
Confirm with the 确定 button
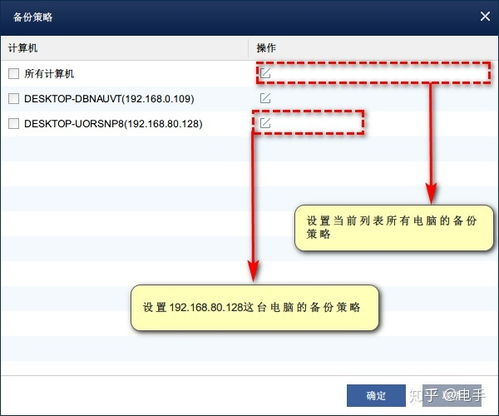point(376,396)
